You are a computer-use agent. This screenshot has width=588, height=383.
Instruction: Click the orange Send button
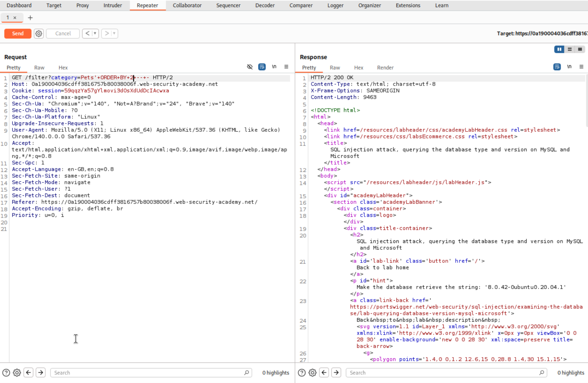point(18,34)
